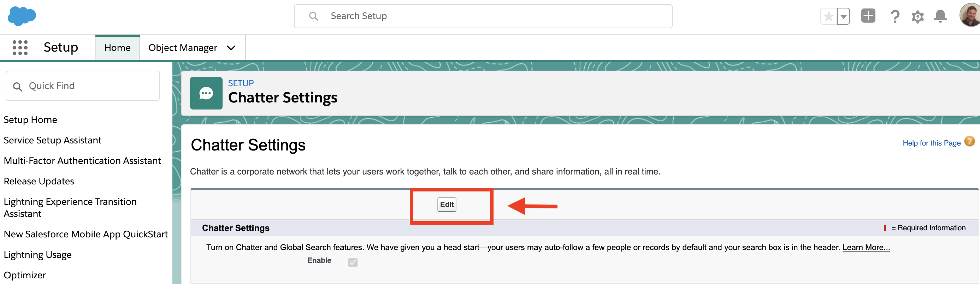Screen dimensions: 980x284
Task: View notifications via the bell icon
Action: (940, 16)
